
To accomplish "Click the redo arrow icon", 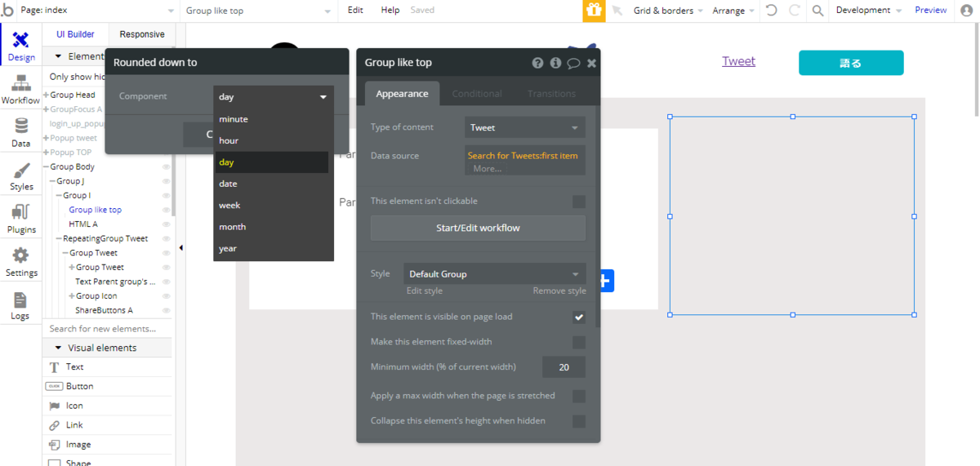I will coord(795,11).
